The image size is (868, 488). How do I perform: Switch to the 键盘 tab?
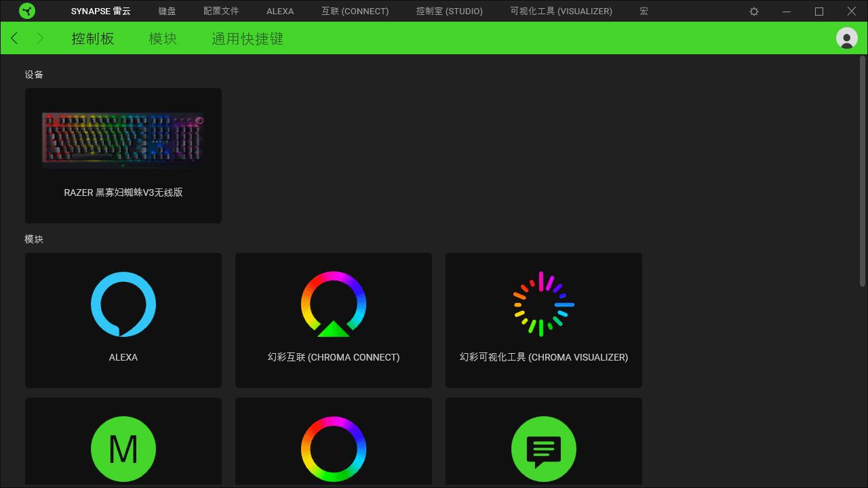pyautogui.click(x=167, y=12)
